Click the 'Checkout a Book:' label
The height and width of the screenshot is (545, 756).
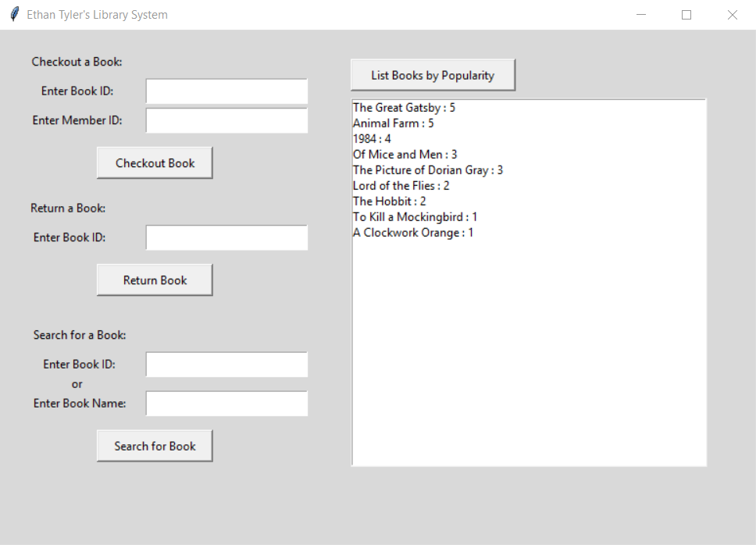pos(77,62)
